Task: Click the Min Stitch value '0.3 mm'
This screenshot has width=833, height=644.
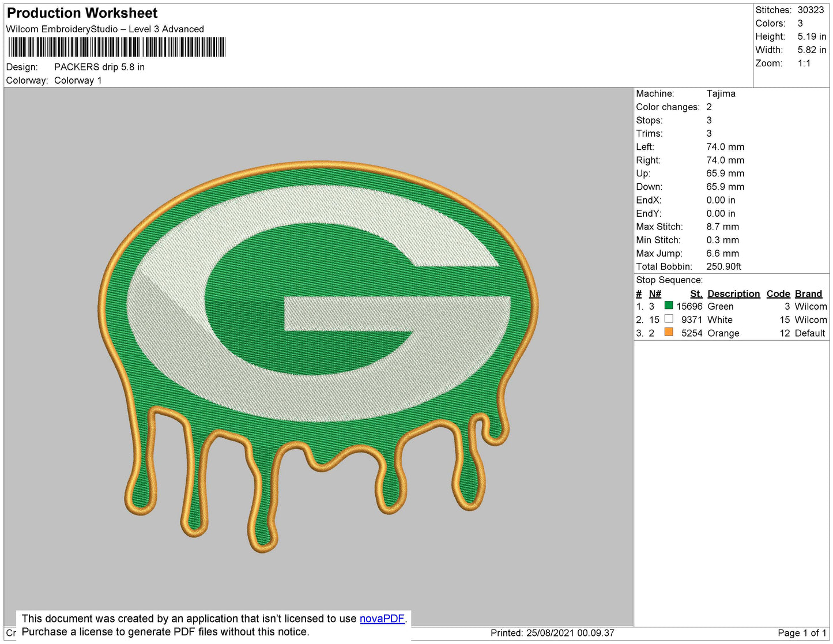Action: click(722, 240)
